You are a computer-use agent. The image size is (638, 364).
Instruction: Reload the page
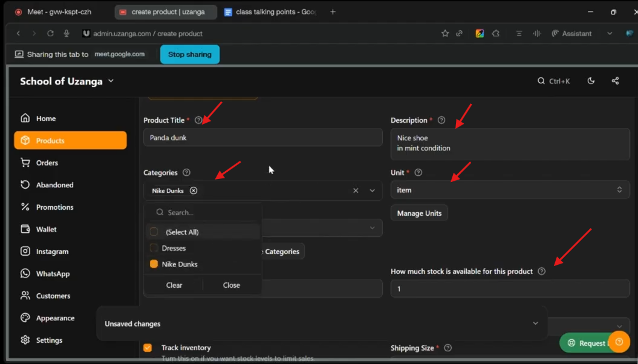click(50, 33)
